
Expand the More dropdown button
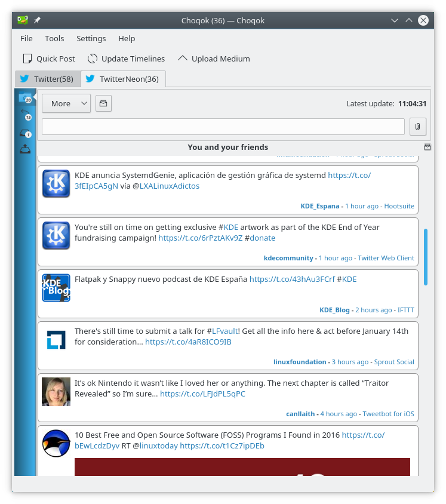(66, 103)
